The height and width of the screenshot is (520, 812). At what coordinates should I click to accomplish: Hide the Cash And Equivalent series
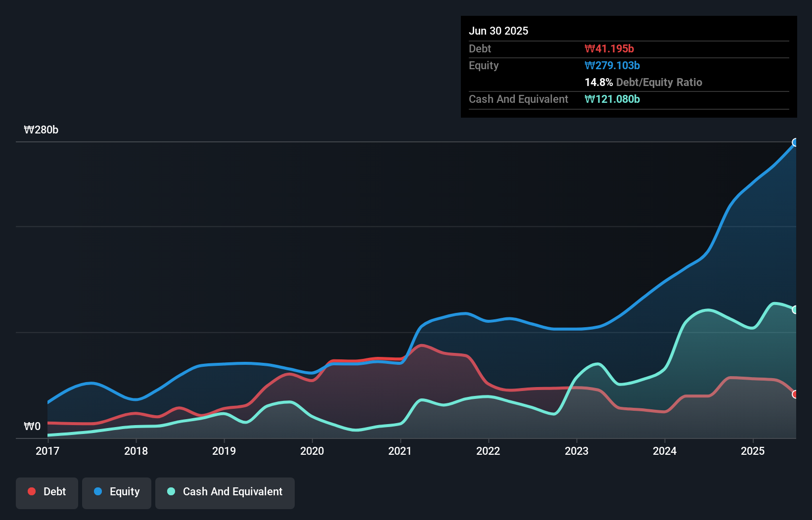pyautogui.click(x=225, y=492)
